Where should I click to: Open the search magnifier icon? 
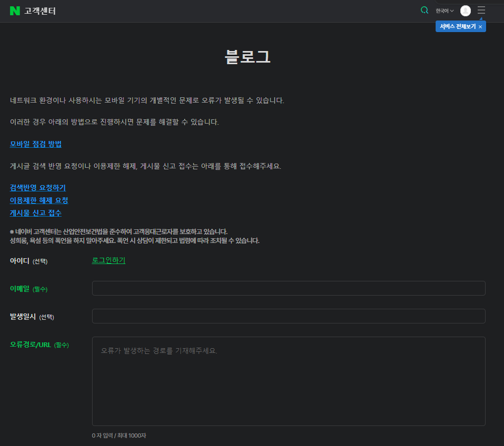[x=424, y=11]
